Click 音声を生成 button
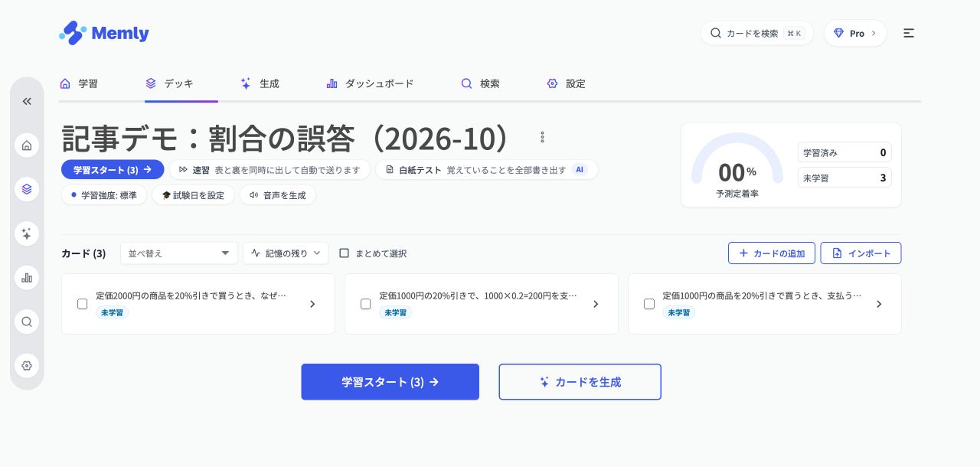 pyautogui.click(x=278, y=195)
